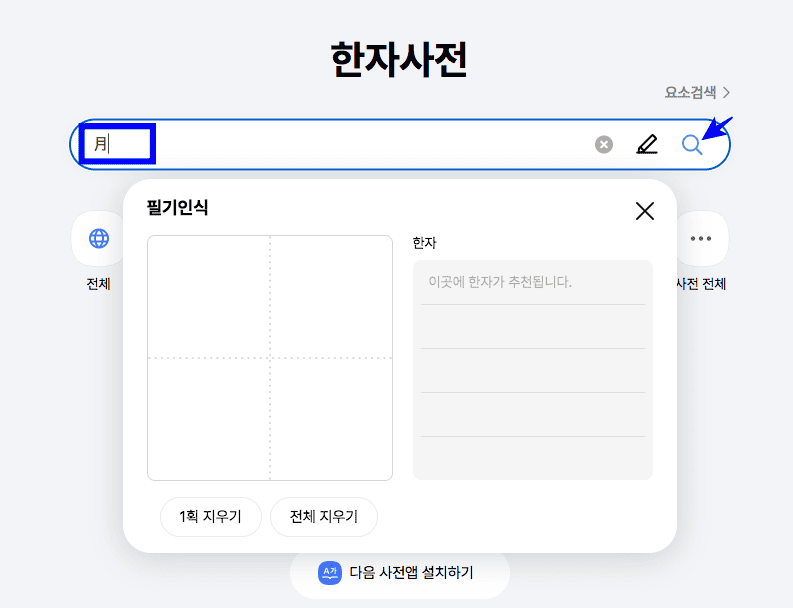
Task: Click 다음 사전앱 설치하기 button
Action: click(x=400, y=573)
